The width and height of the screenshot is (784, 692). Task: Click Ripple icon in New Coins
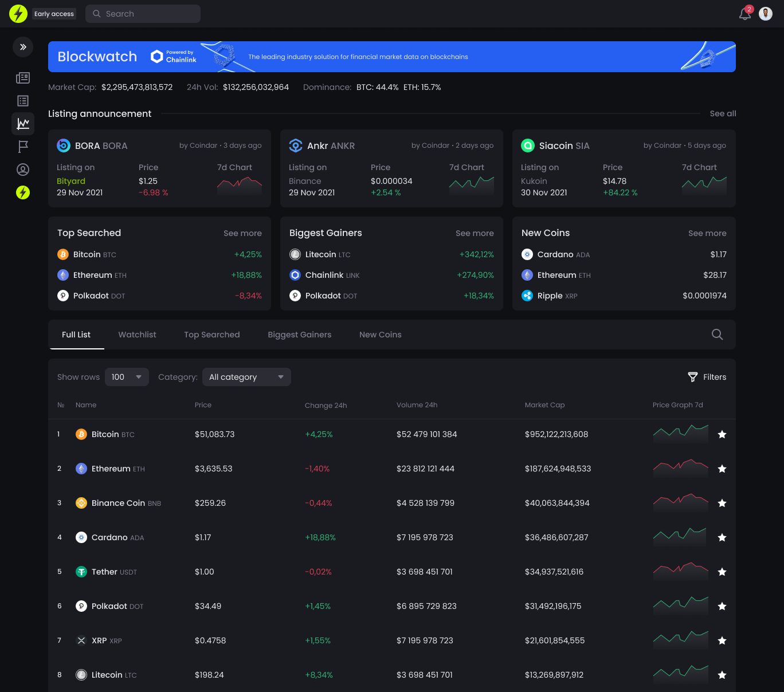tap(527, 296)
